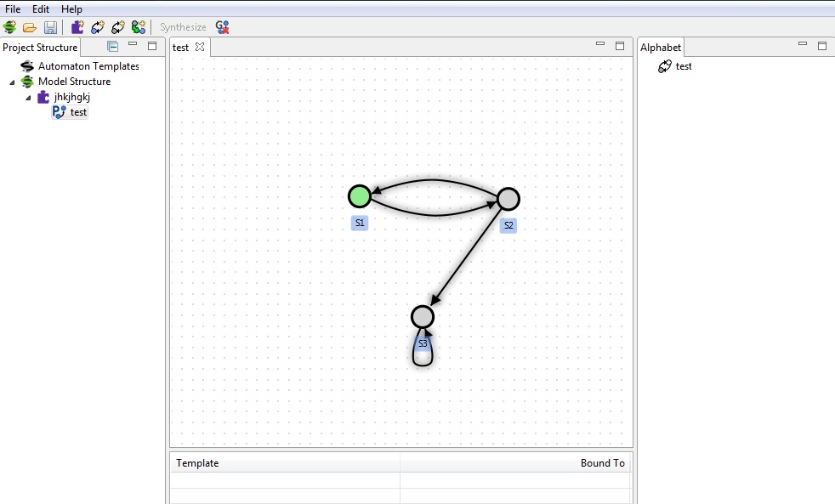Image resolution: width=835 pixels, height=504 pixels.
Task: Minimize the test editor panel
Action: click(x=600, y=44)
